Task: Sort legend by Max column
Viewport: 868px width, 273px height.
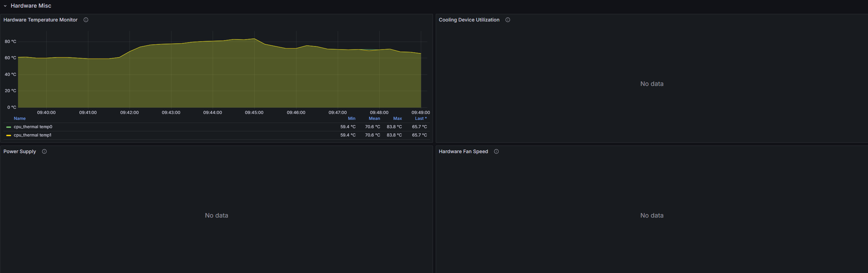Action: click(398, 118)
